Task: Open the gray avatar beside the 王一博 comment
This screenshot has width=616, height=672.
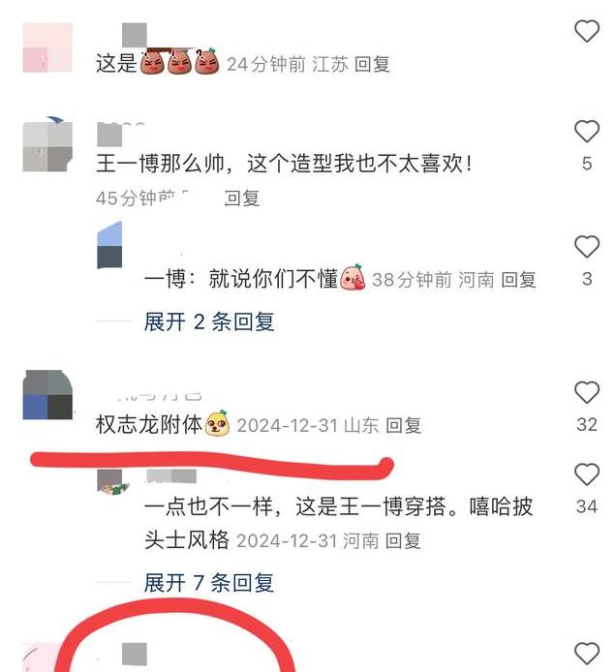Action: (x=47, y=146)
